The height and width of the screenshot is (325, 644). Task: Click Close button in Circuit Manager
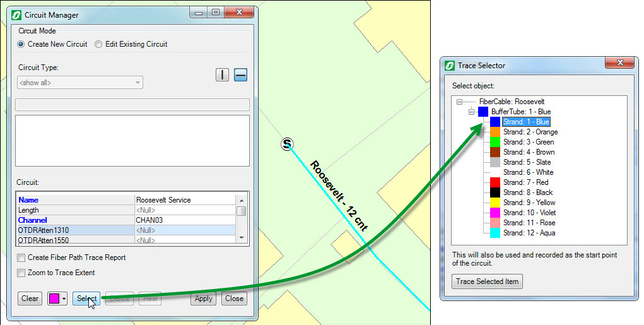click(234, 298)
